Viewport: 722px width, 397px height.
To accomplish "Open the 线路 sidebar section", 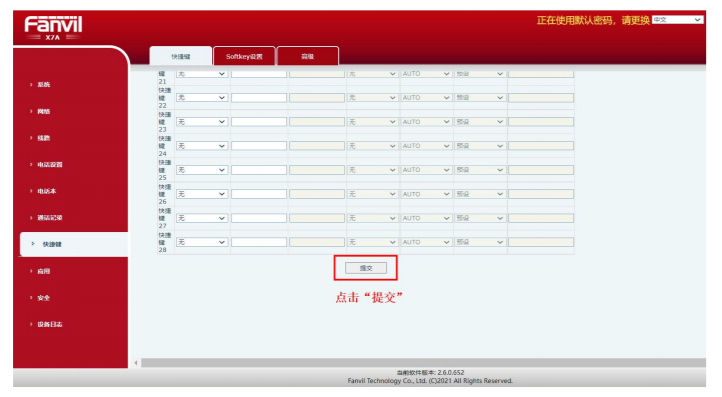I will pyautogui.click(x=44, y=138).
